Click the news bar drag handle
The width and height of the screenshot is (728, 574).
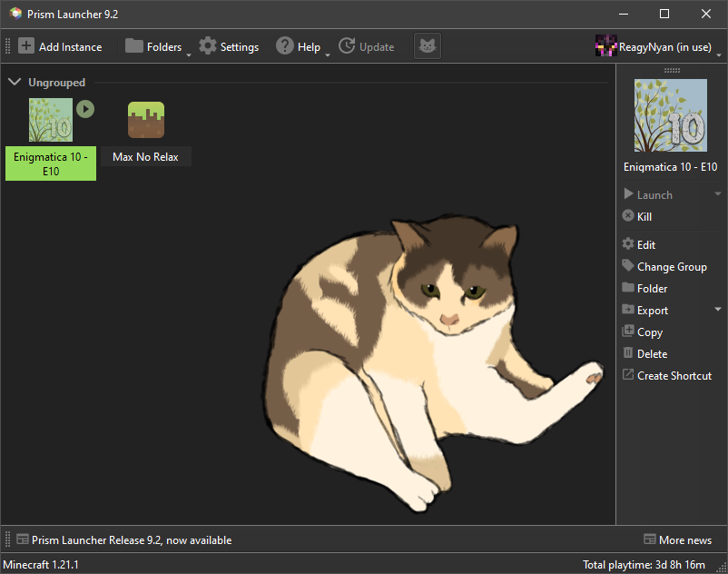[x=7, y=539]
